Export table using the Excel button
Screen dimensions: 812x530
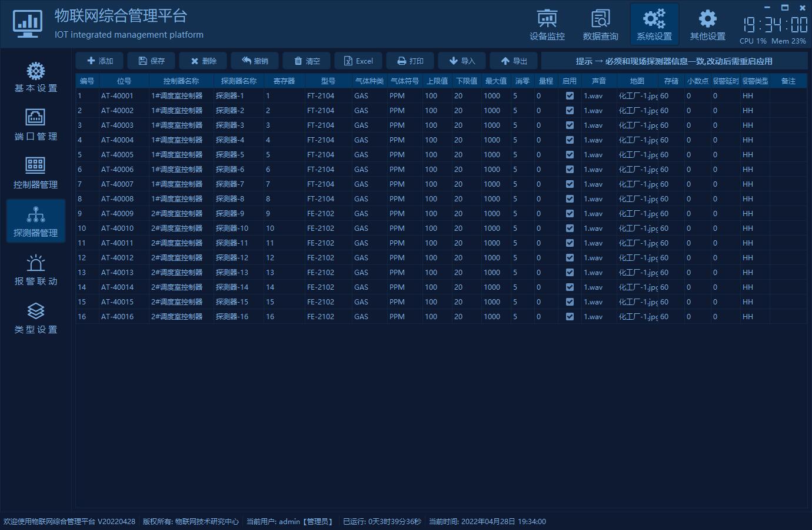[358, 61]
